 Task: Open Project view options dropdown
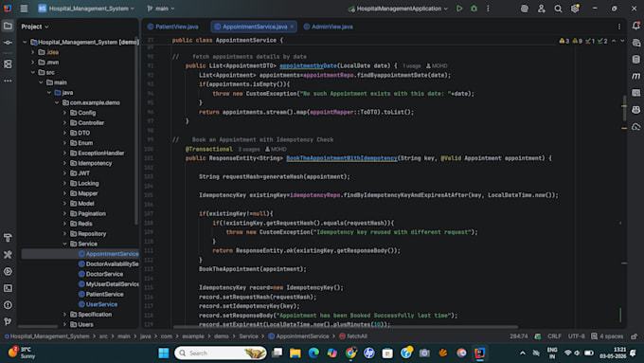(35, 27)
